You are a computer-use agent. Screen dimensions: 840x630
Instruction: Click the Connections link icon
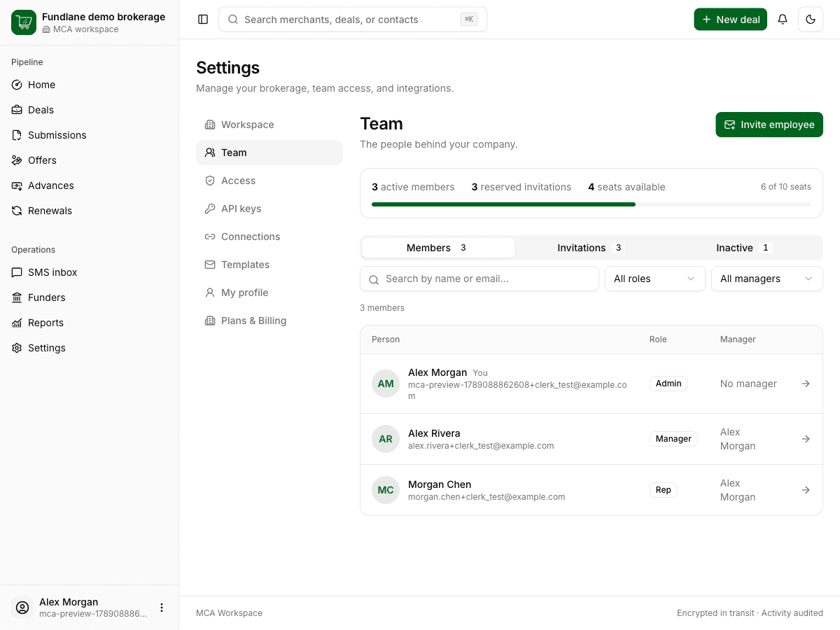coord(210,237)
